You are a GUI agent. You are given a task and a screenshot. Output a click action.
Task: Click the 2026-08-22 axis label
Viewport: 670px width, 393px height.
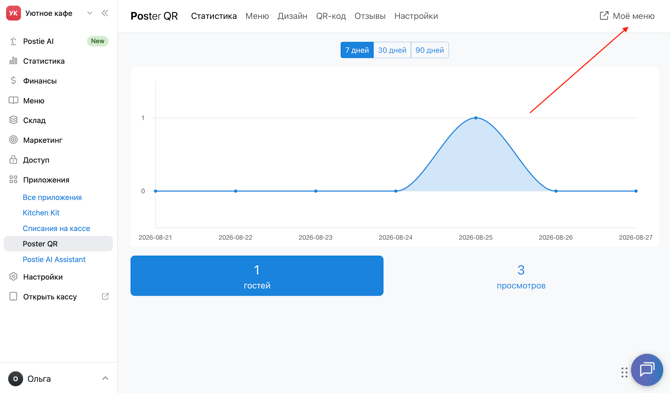pyautogui.click(x=235, y=237)
